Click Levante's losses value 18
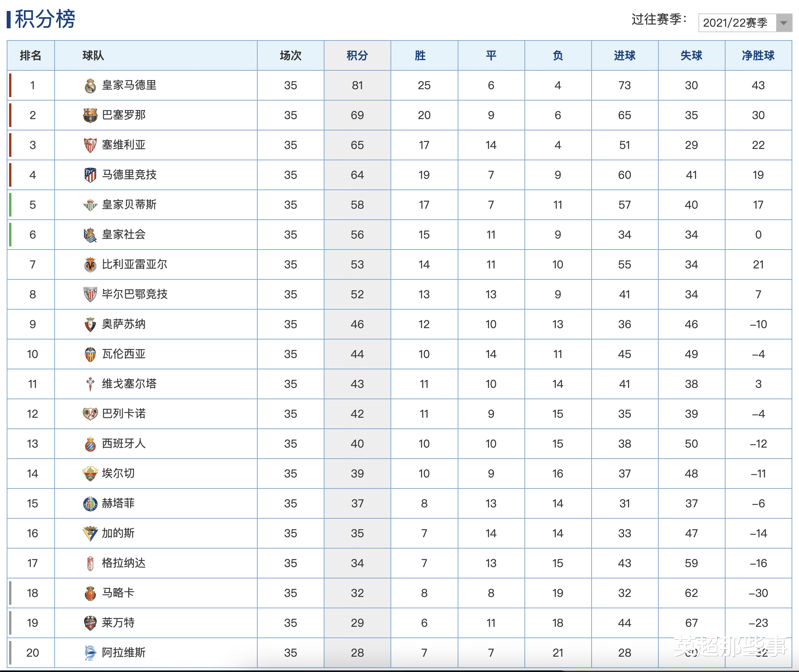 coord(558,623)
